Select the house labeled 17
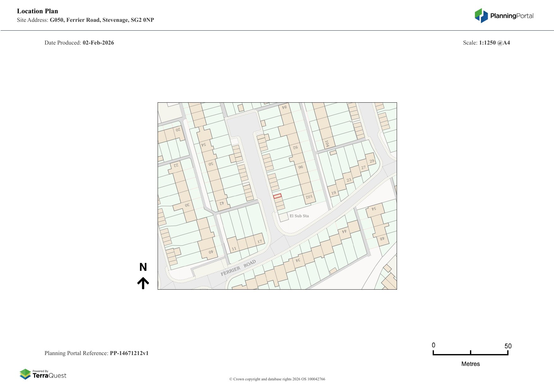The image size is (554, 392). click(x=259, y=242)
